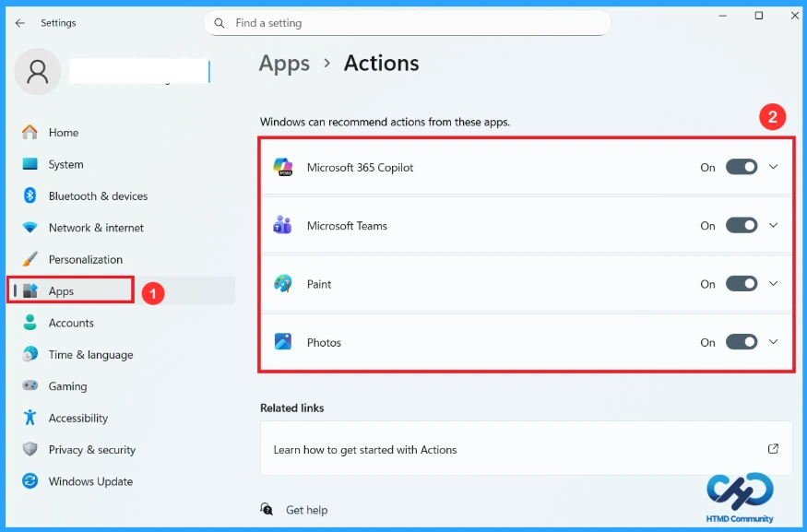Click the Microsoft 365 Copilot app icon

pos(283,167)
